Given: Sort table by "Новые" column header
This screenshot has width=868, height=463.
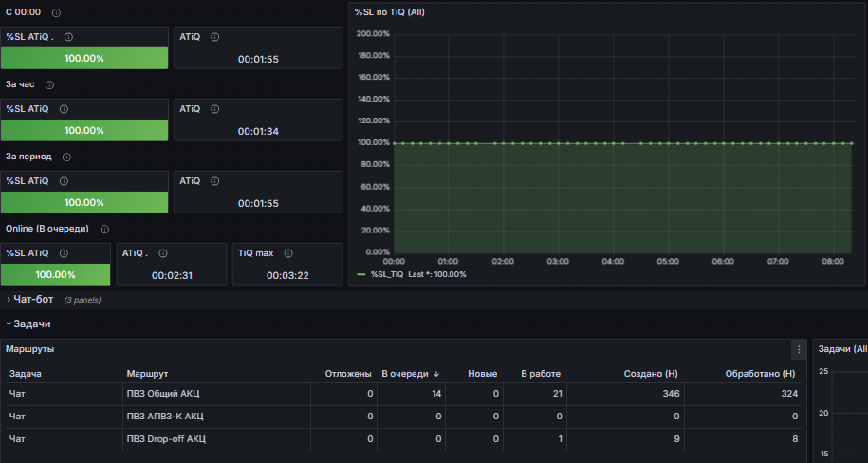Looking at the screenshot, I should point(482,374).
